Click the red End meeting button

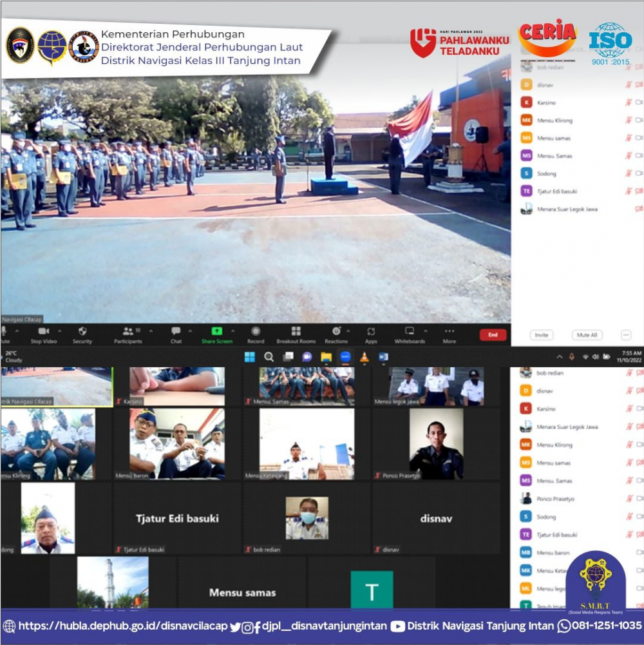[493, 335]
